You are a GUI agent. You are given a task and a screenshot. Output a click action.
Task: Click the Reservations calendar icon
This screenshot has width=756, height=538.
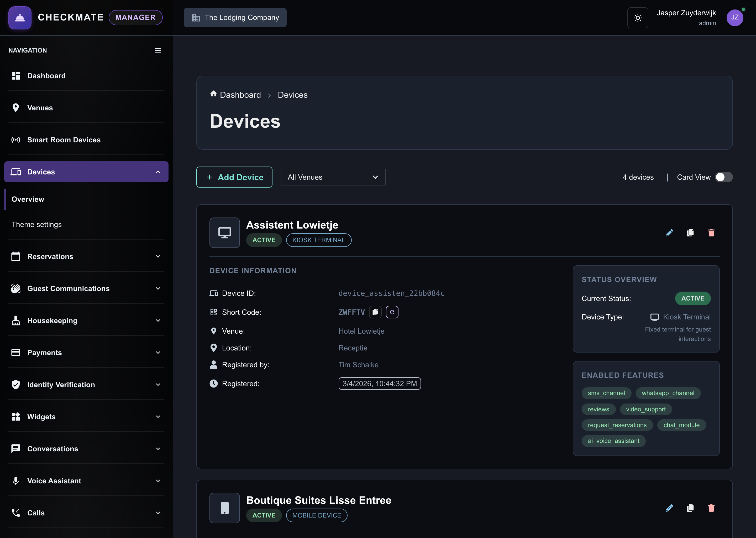[15, 256]
